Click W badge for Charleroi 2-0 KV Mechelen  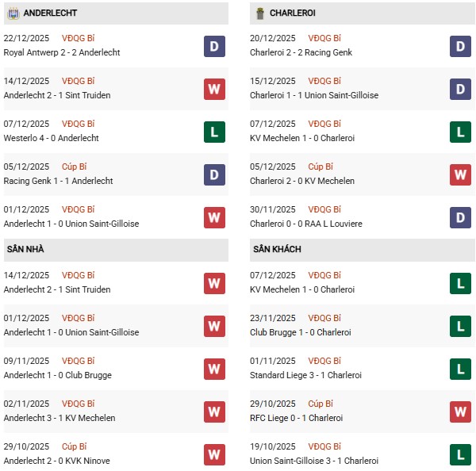[x=461, y=174]
